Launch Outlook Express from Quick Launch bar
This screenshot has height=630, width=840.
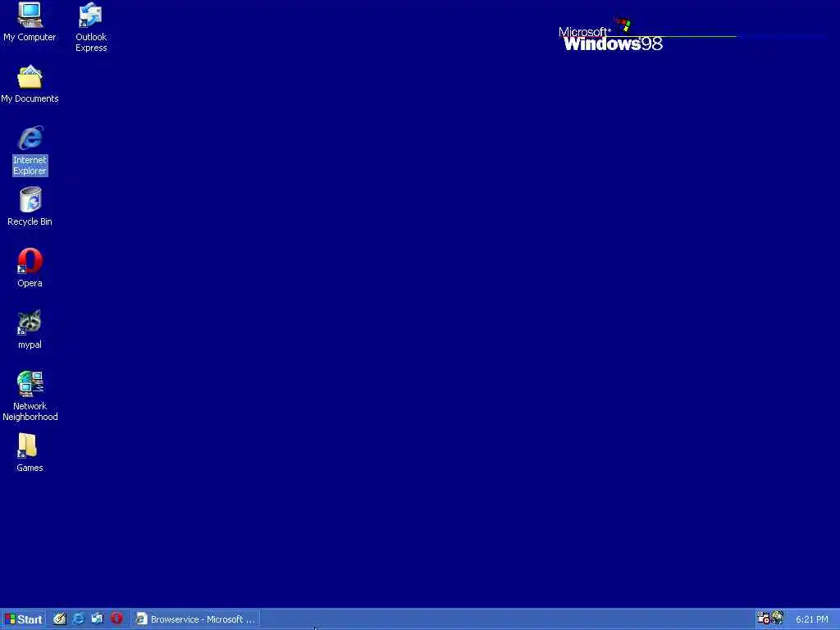pyautogui.click(x=98, y=619)
